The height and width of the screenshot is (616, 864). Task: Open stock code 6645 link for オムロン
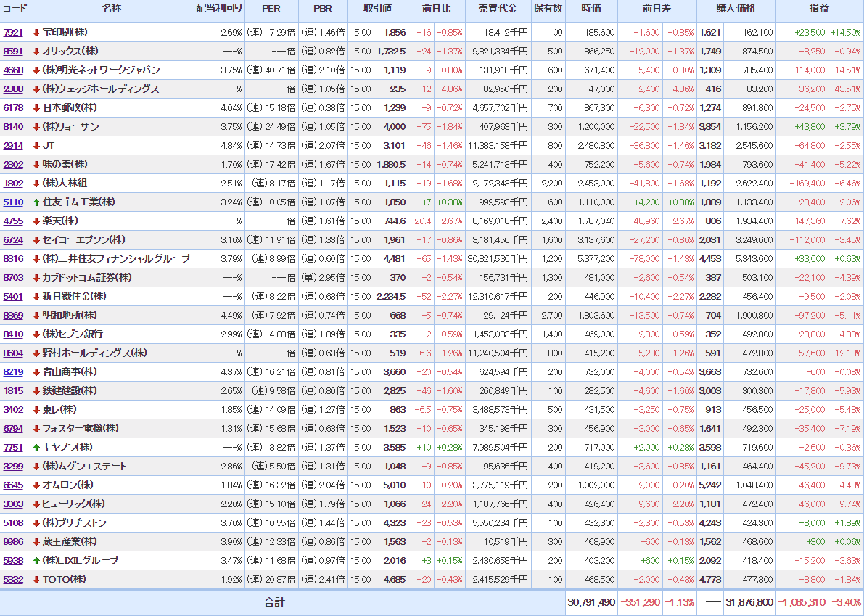[x=13, y=485]
